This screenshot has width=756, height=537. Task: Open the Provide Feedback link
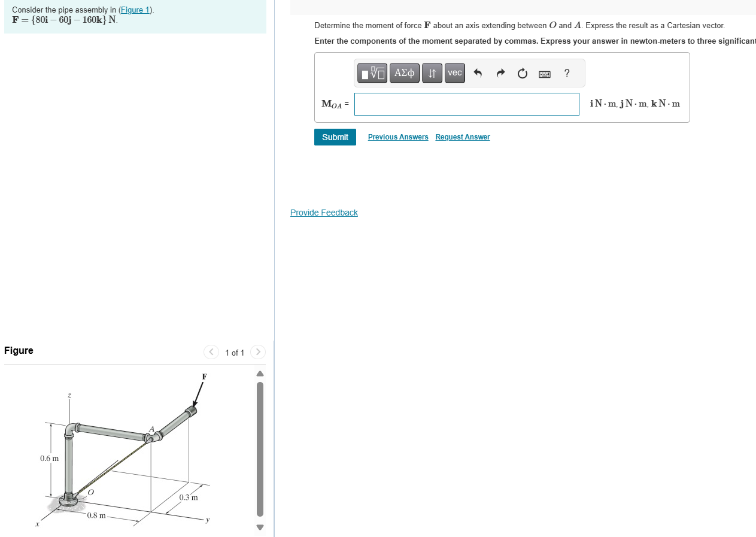click(x=324, y=213)
